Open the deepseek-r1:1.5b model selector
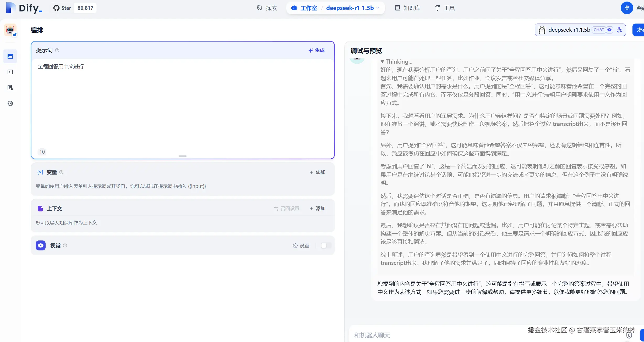This screenshot has height=342, width=644. point(569,30)
